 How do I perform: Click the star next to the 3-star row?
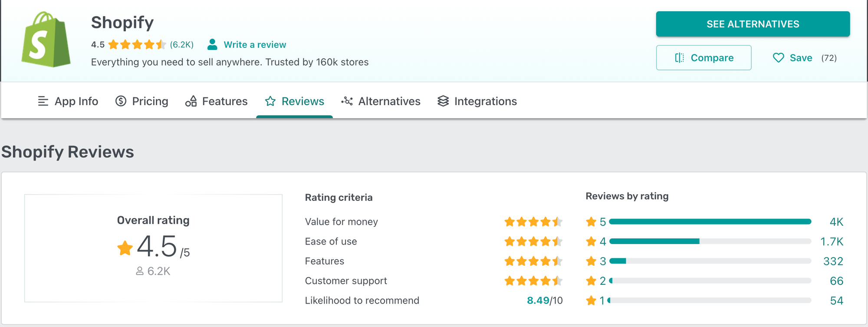pos(591,261)
